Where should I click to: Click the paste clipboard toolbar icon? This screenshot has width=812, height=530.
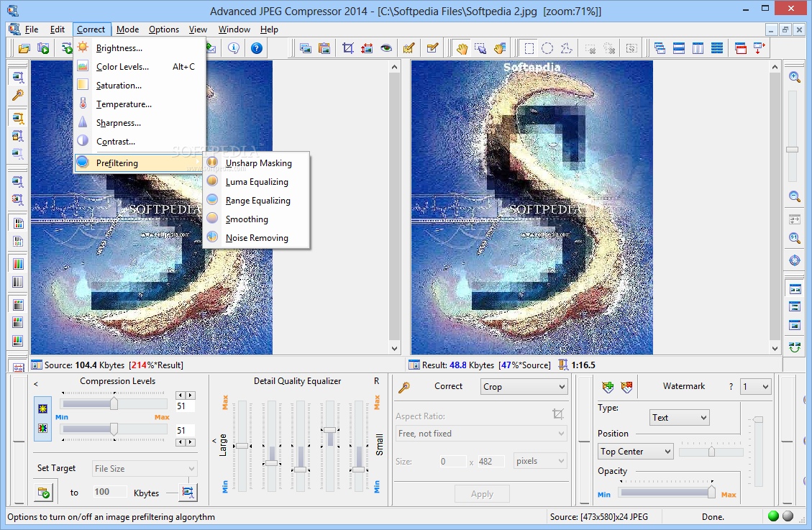point(324,49)
